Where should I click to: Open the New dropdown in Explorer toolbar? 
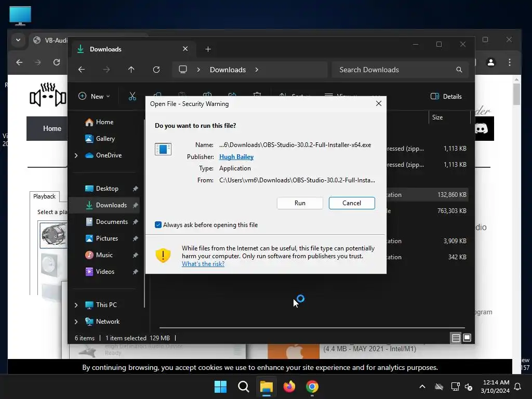click(x=94, y=96)
